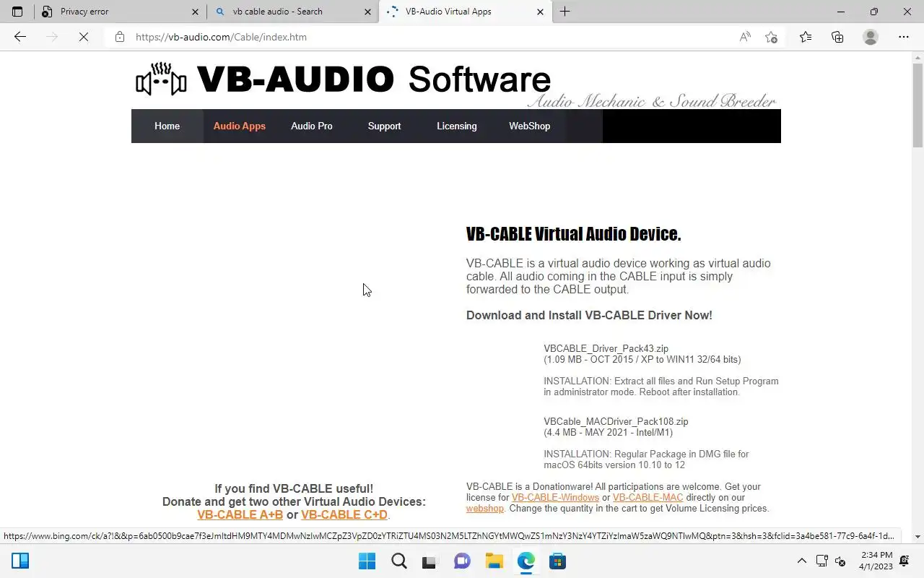This screenshot has width=924, height=578.
Task: Download VBCable_MACDriver_Pack108.zip
Action: pyautogui.click(x=616, y=421)
